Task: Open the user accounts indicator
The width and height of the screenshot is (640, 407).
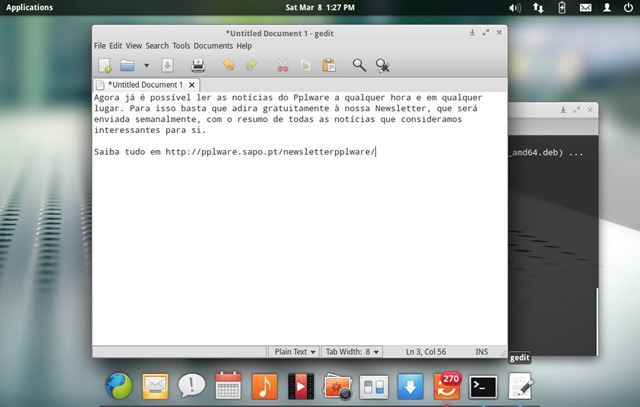Action: [x=607, y=8]
